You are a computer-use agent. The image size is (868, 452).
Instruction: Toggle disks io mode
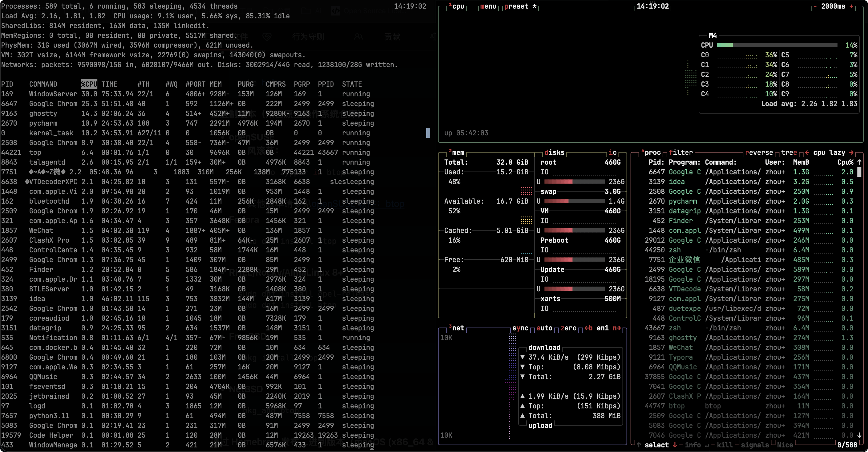point(612,153)
